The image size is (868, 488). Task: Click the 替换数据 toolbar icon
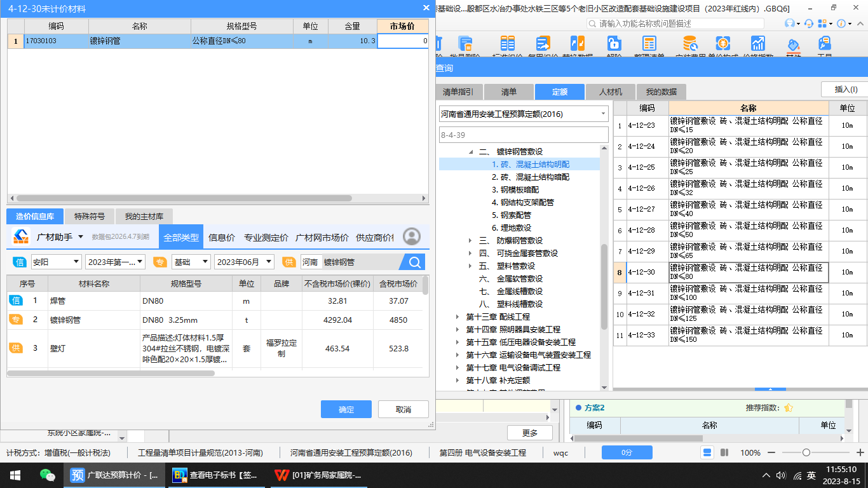(578, 44)
